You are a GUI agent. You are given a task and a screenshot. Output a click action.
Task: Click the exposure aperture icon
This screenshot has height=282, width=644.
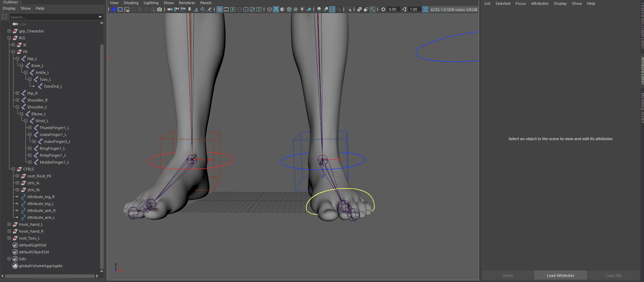tap(383, 9)
